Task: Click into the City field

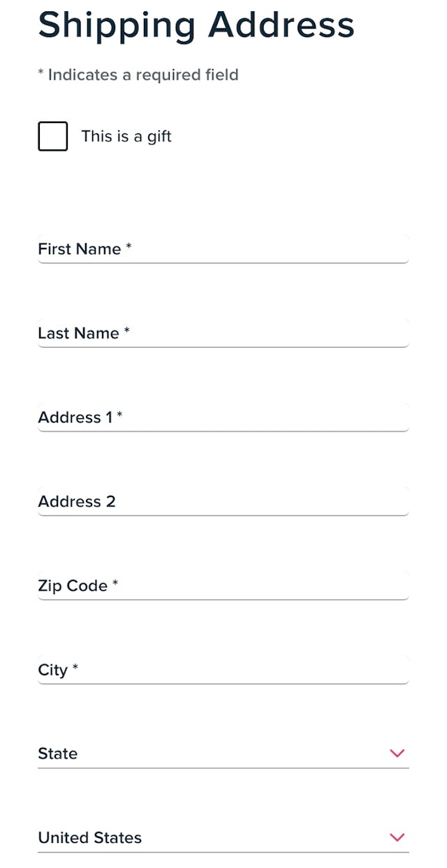Action: point(222,670)
